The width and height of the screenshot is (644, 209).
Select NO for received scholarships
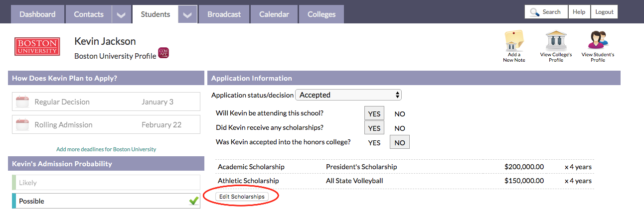tap(400, 128)
